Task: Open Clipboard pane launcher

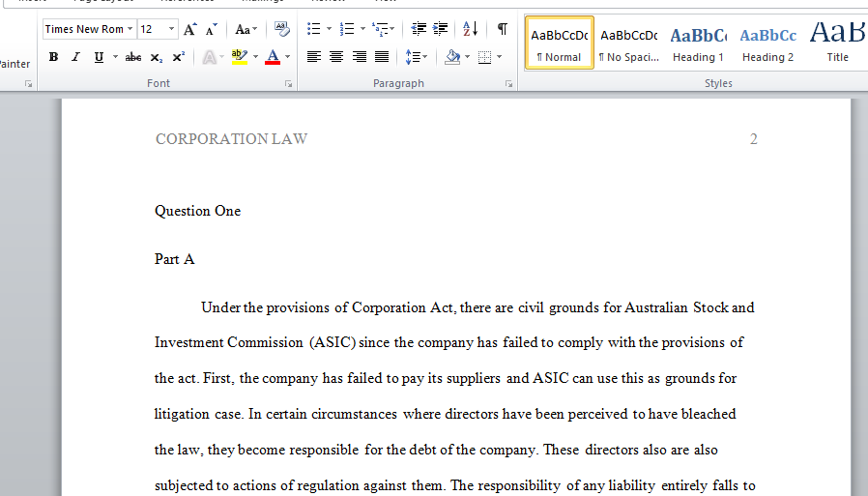Action: [x=28, y=84]
